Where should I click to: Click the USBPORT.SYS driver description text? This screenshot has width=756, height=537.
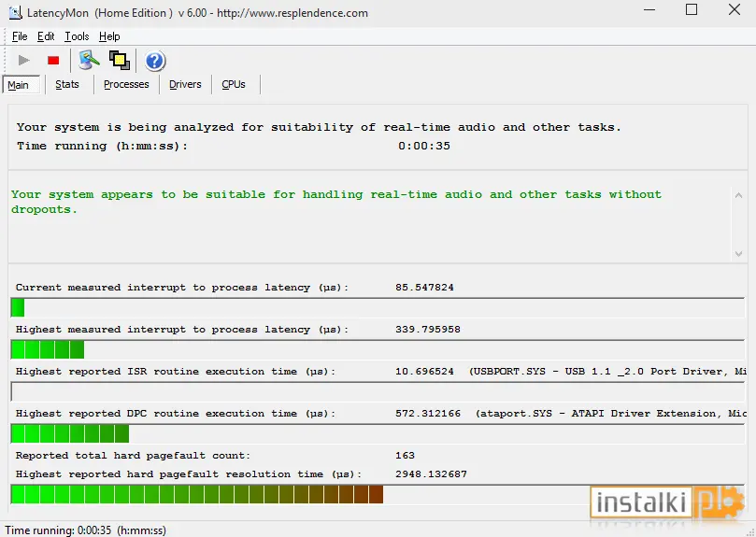click(607, 371)
